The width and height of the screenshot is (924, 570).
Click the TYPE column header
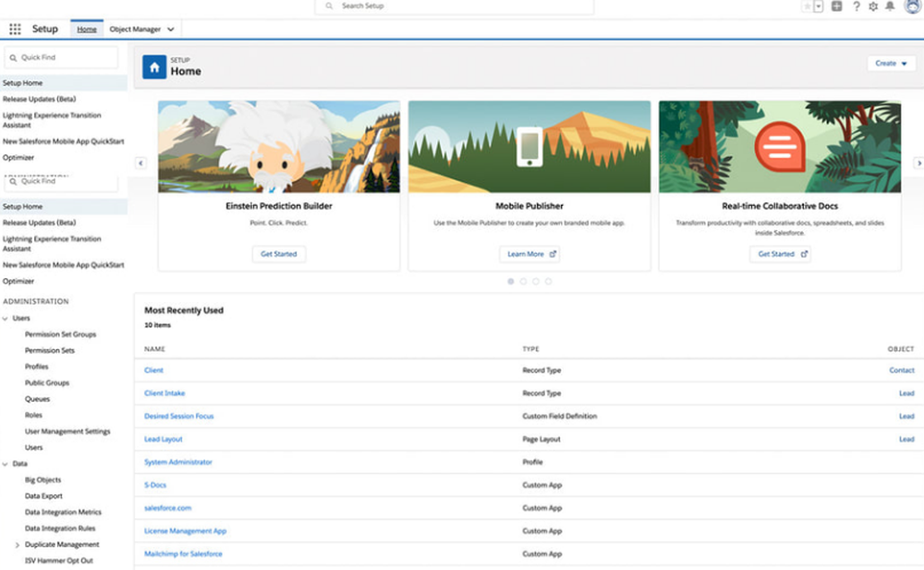click(530, 349)
